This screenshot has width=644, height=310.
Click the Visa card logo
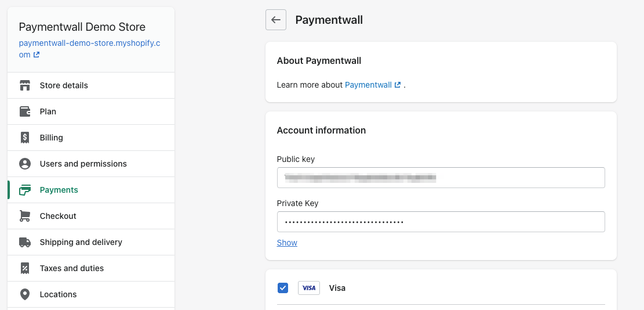[309, 288]
